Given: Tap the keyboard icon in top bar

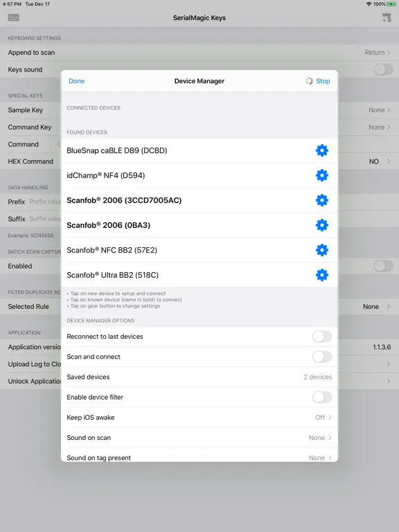Looking at the screenshot, I should coord(13,17).
